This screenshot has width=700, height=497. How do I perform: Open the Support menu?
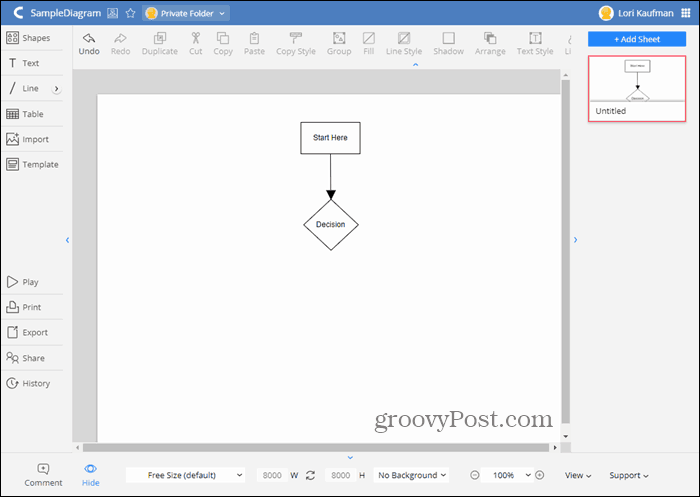pos(629,476)
